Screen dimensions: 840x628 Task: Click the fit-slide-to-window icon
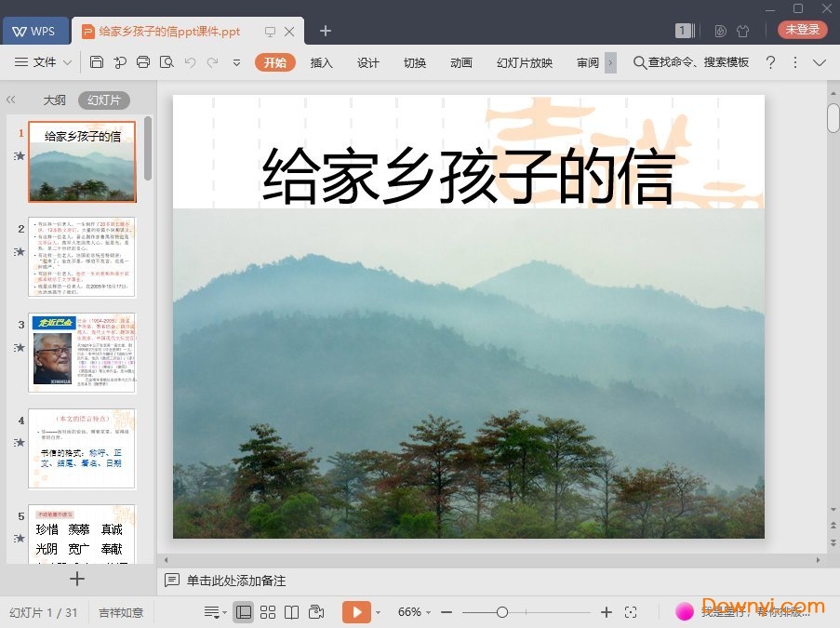[632, 611]
